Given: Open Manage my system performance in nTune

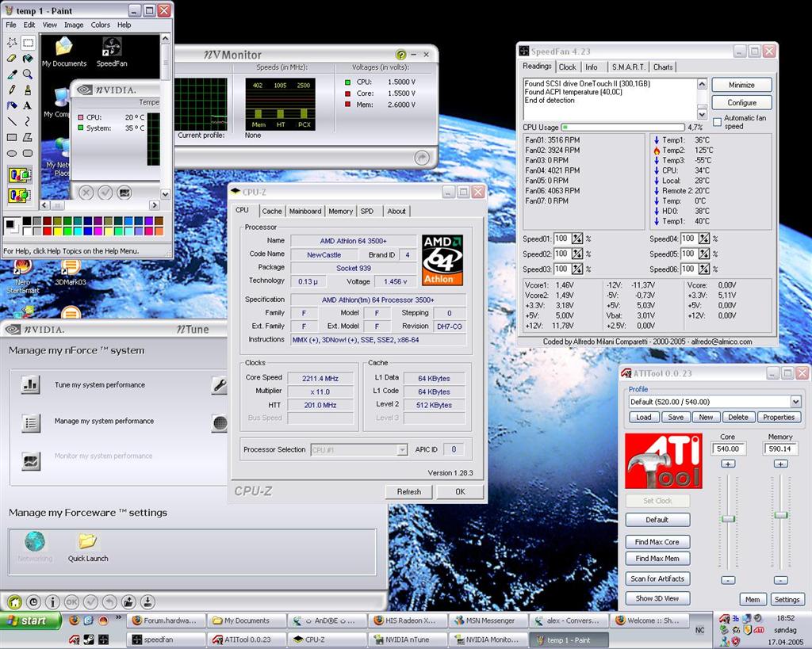Looking at the screenshot, I should pyautogui.click(x=104, y=422).
